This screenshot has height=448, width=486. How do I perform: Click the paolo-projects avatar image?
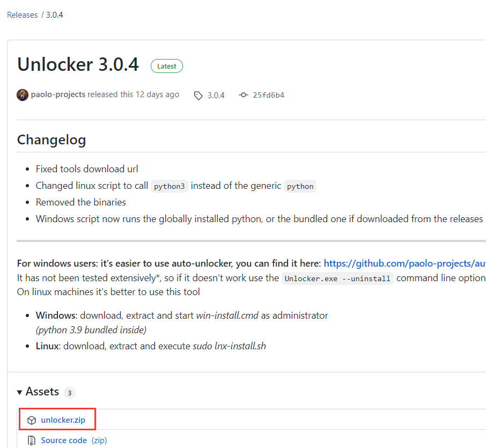click(23, 95)
